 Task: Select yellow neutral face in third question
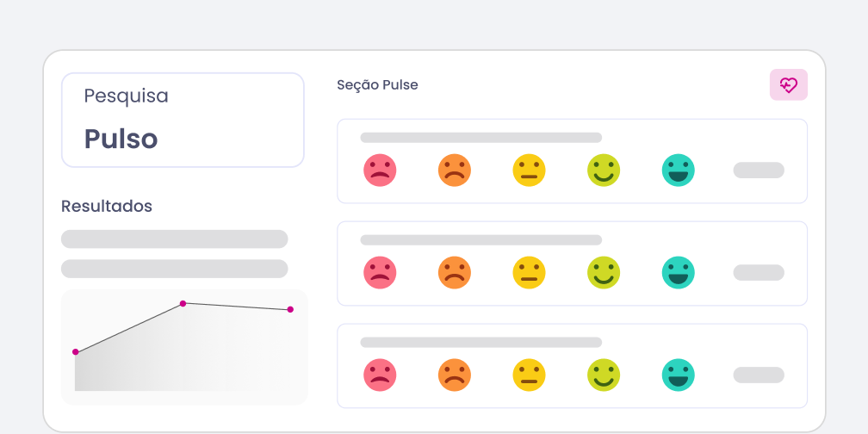click(529, 375)
